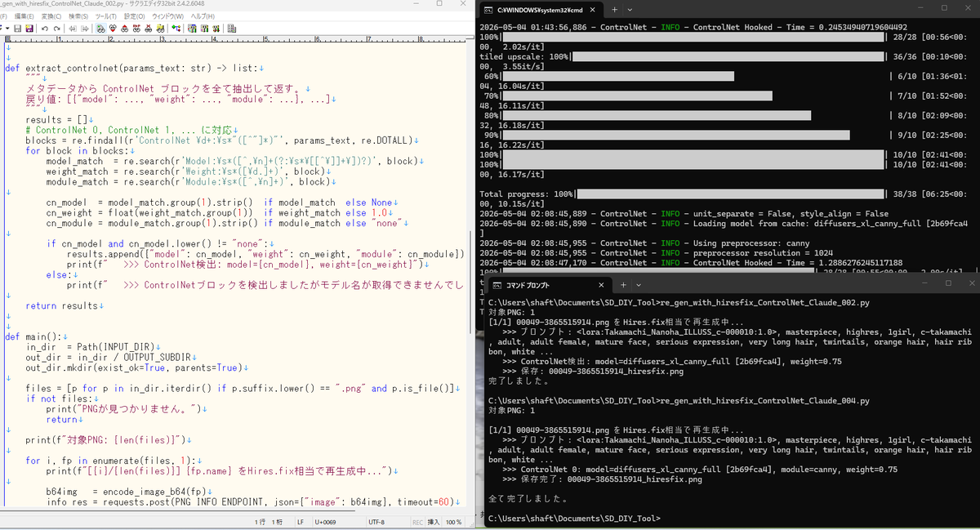Click the Find Next toolbar icon
980x530 pixels.
tap(111, 28)
